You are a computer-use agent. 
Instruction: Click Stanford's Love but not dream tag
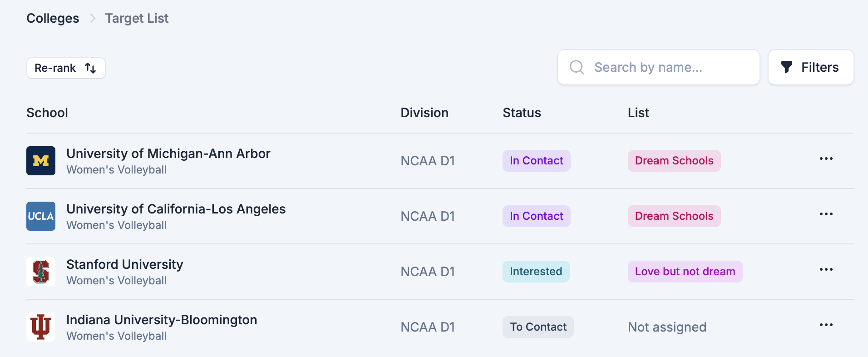[685, 272]
